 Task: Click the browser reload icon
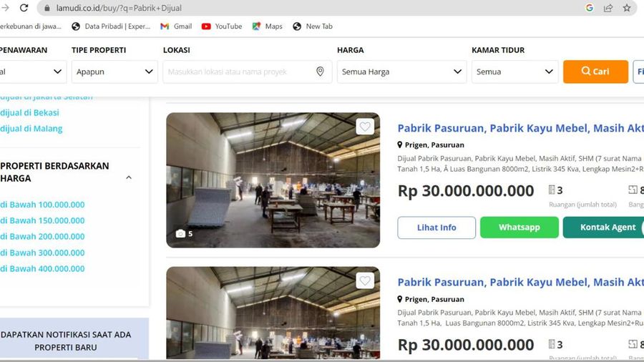point(24,8)
